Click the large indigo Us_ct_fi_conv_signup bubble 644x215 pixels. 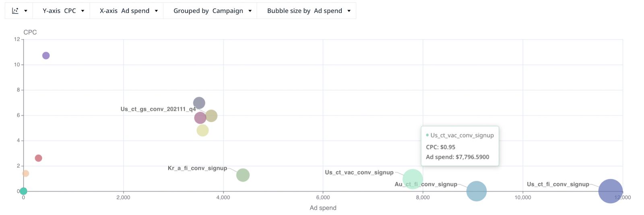[610, 191]
